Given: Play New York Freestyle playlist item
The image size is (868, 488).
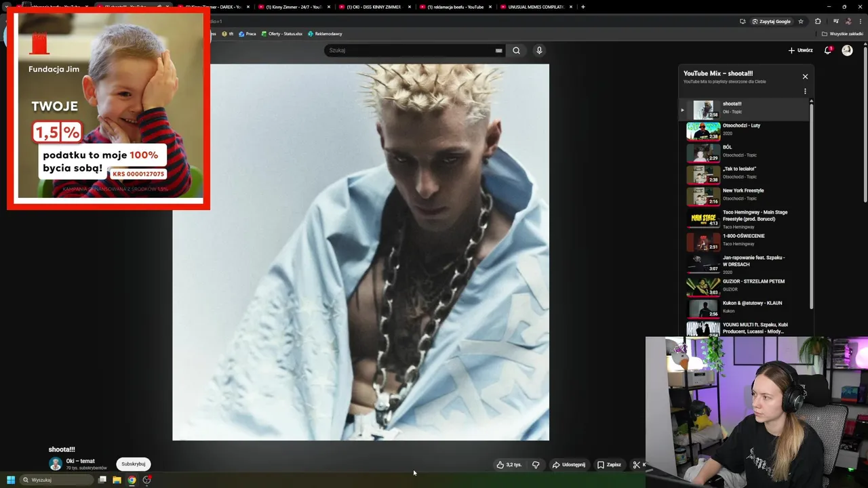Looking at the screenshot, I should click(x=743, y=195).
